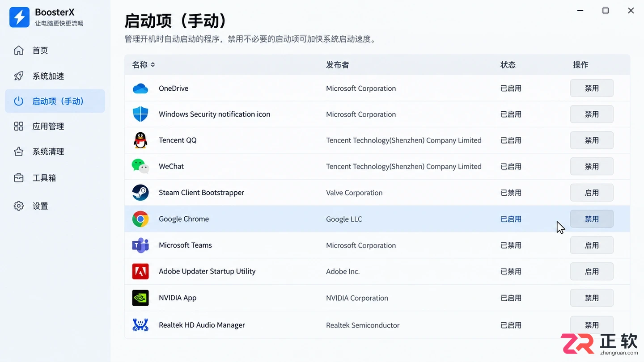Disable Tencent QQ startup
Viewport: 644px width, 362px height.
tap(592, 140)
